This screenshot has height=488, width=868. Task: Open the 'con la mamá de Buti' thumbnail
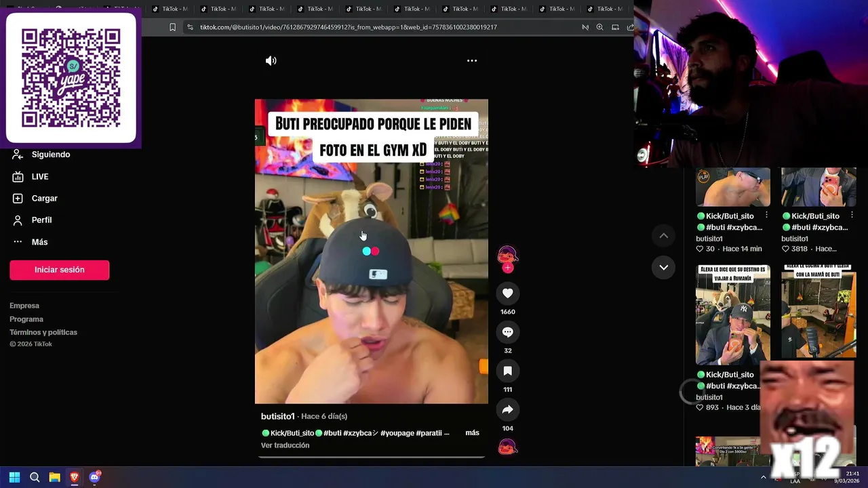[818, 311]
